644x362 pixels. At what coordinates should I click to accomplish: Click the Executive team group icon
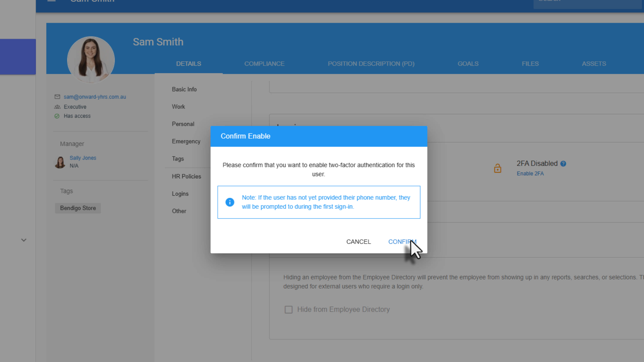[x=57, y=107]
